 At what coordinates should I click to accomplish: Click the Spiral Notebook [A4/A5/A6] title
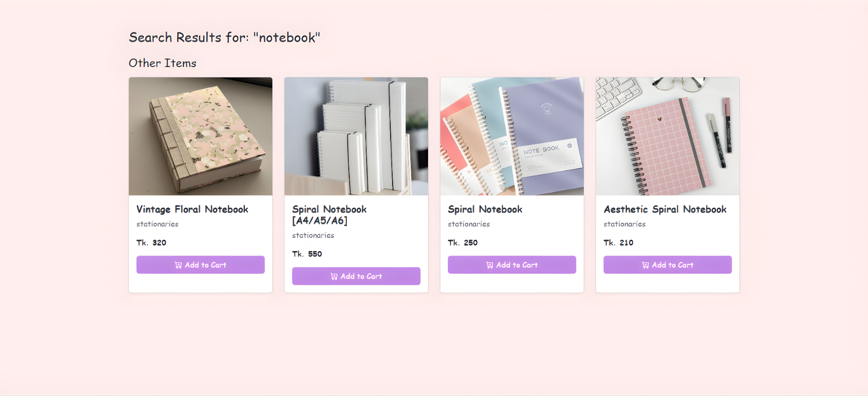(329, 215)
